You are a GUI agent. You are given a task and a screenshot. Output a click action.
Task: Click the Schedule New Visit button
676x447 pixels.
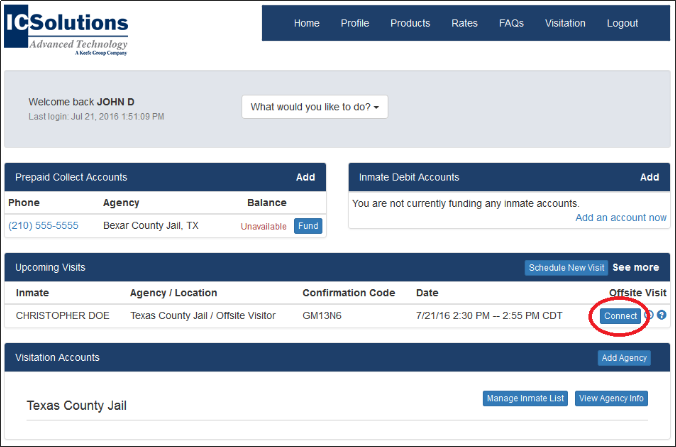pos(566,268)
